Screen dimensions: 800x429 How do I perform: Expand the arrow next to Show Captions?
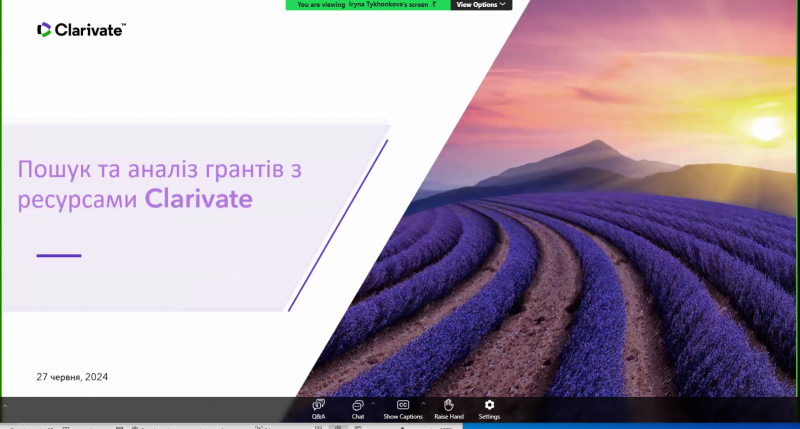423,403
